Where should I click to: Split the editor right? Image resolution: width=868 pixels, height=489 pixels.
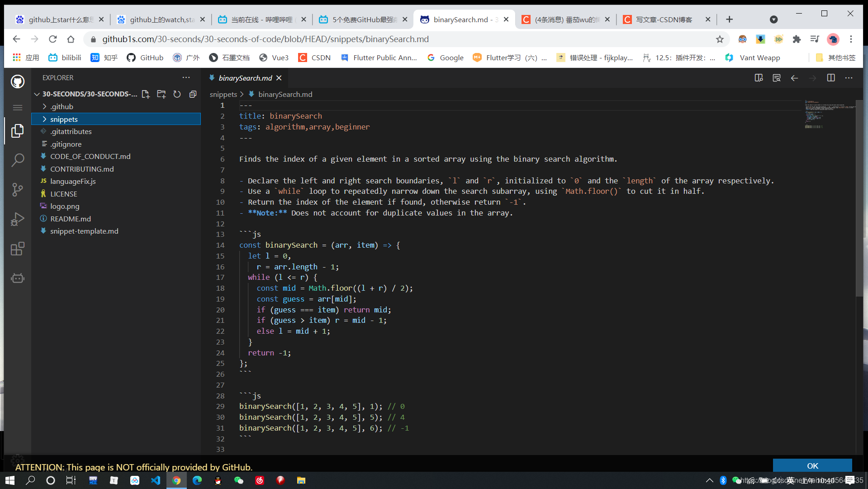[x=831, y=78]
